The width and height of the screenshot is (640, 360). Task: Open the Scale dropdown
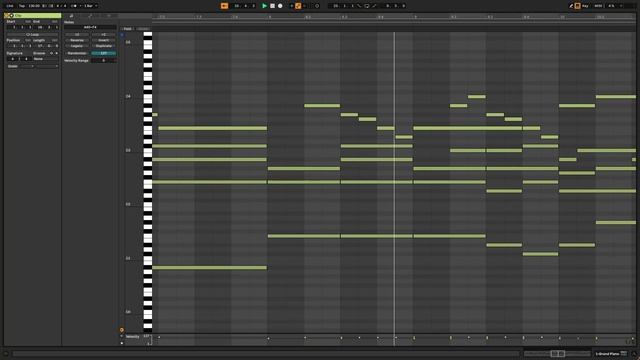[21, 66]
